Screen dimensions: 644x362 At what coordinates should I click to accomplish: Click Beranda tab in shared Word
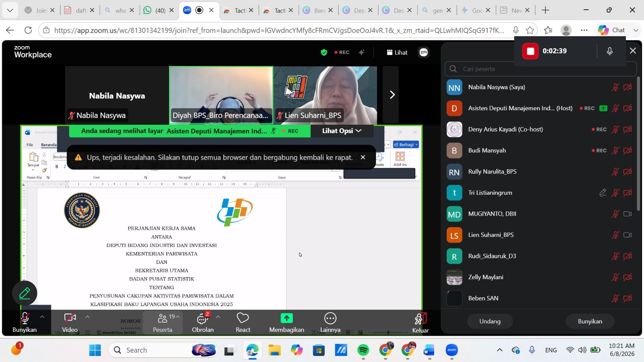click(x=49, y=145)
